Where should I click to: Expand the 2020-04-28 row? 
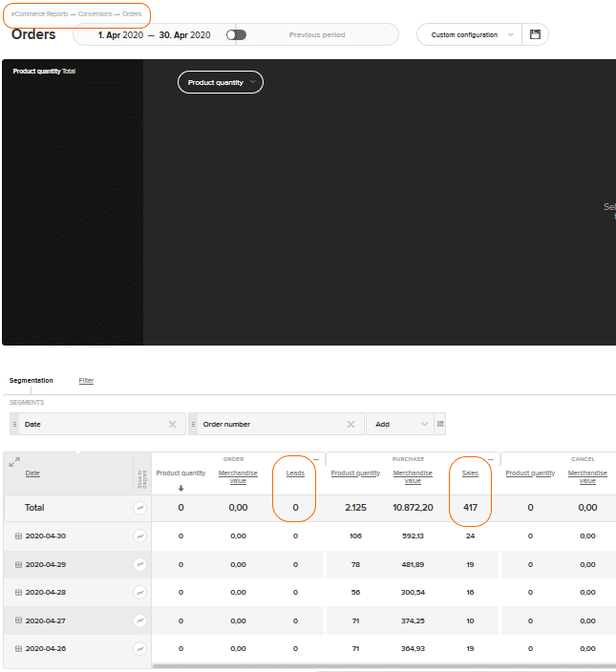tap(18, 592)
